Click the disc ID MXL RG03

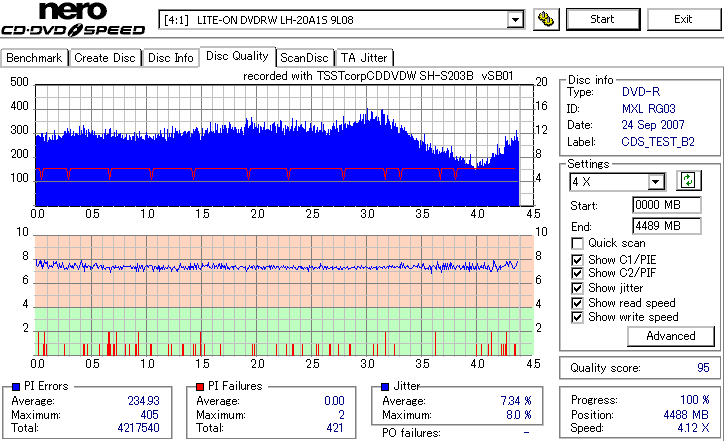pos(649,109)
